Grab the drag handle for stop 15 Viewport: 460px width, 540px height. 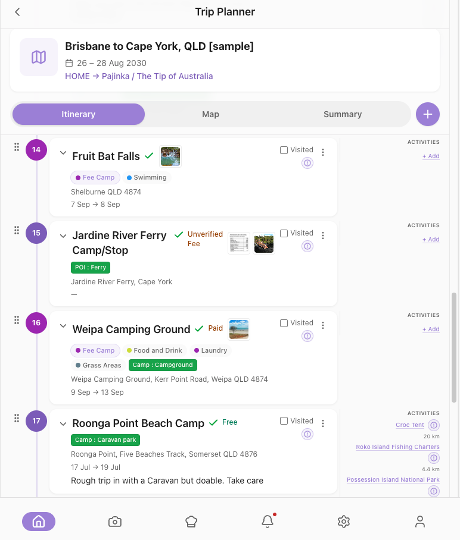(17, 230)
